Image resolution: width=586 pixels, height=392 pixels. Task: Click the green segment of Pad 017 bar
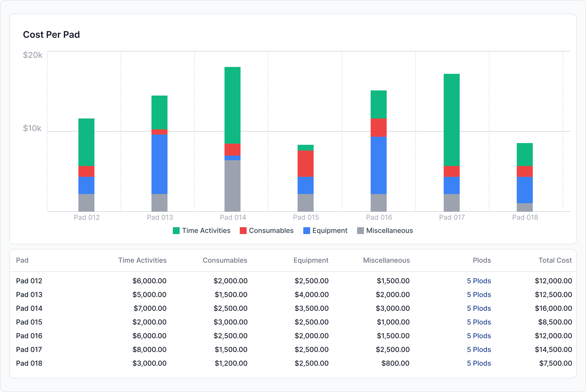[452, 120]
